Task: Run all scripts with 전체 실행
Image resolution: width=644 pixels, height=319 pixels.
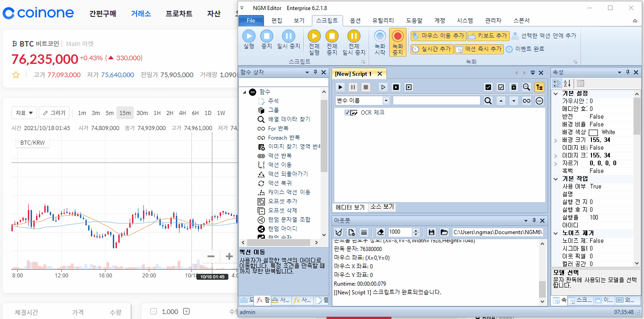Action: tap(314, 42)
